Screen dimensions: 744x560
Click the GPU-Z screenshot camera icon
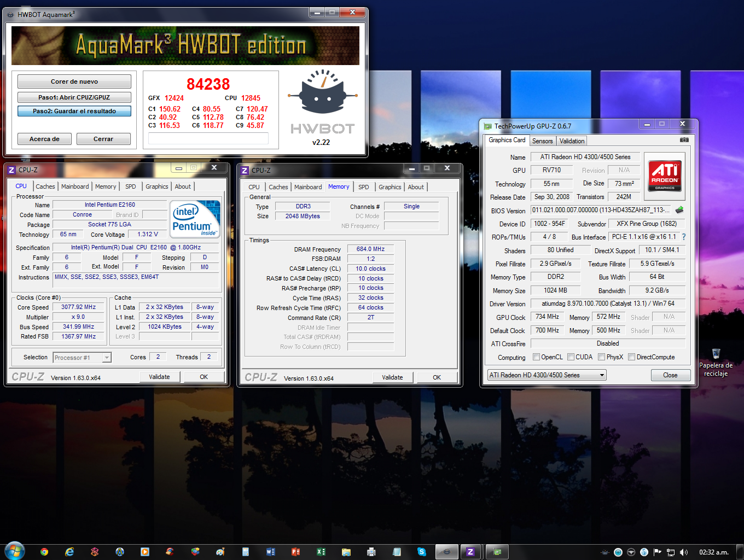pyautogui.click(x=684, y=140)
